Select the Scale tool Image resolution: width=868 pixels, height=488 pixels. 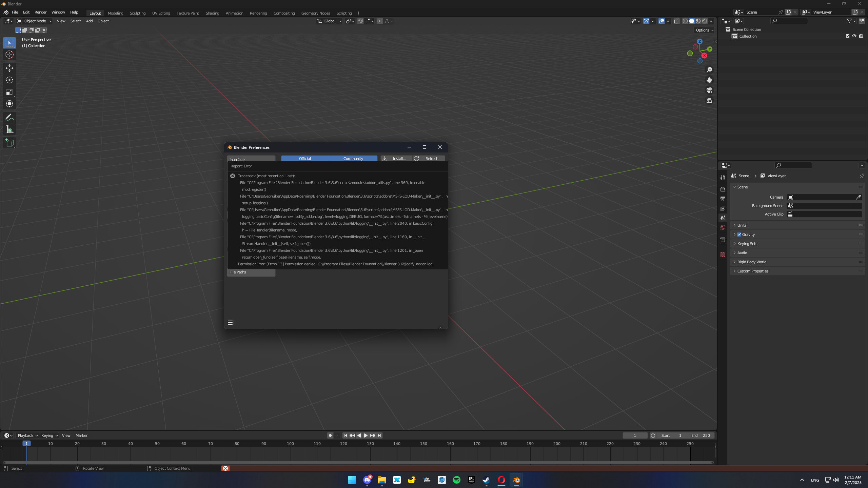tap(9, 92)
